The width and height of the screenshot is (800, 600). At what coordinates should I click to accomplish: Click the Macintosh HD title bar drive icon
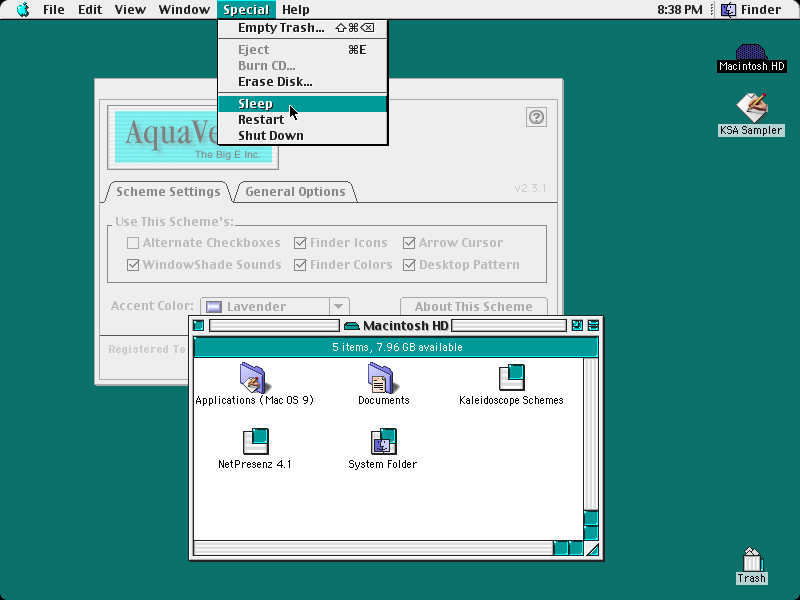(352, 326)
